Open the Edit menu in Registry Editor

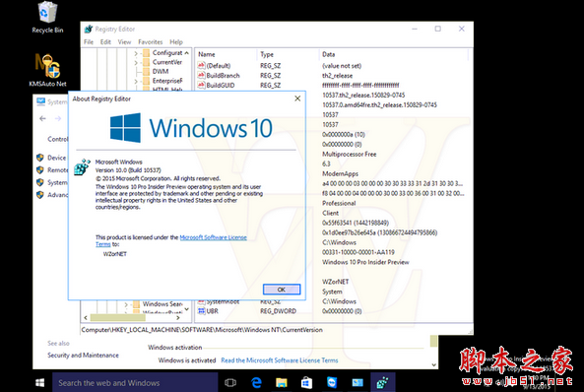[105, 42]
